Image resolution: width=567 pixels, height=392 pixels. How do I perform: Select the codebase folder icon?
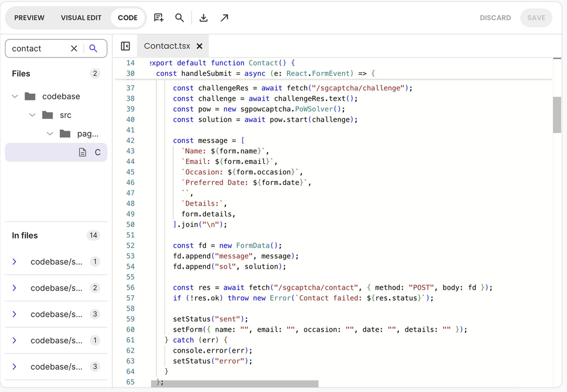click(x=30, y=96)
